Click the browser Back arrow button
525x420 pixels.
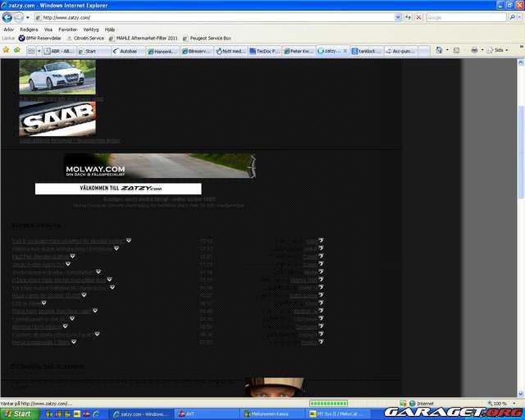(x=9, y=16)
